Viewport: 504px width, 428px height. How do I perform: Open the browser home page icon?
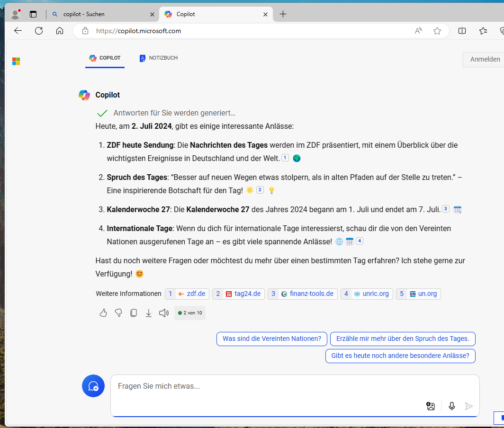[60, 31]
